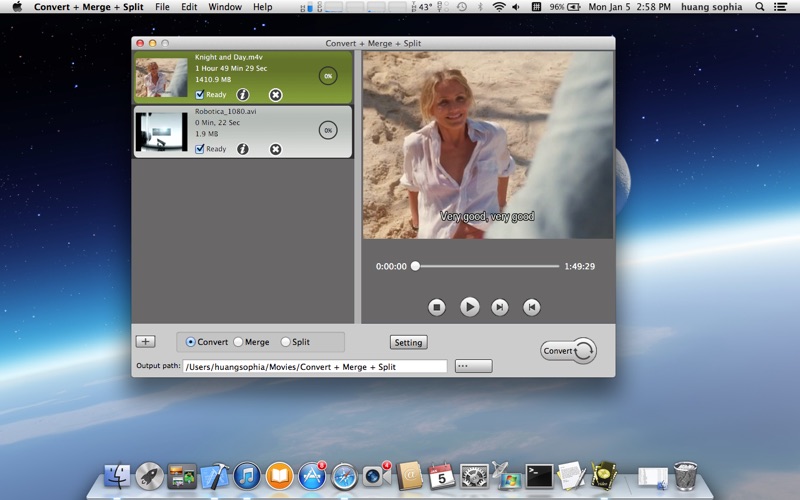800x500 pixels.
Task: Jump back with the previous button
Action: tap(532, 307)
